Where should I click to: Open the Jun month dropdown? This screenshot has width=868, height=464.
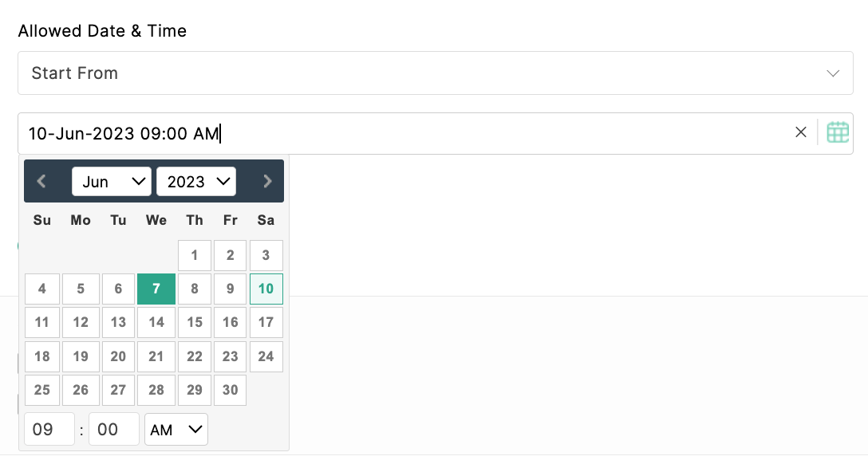click(111, 182)
